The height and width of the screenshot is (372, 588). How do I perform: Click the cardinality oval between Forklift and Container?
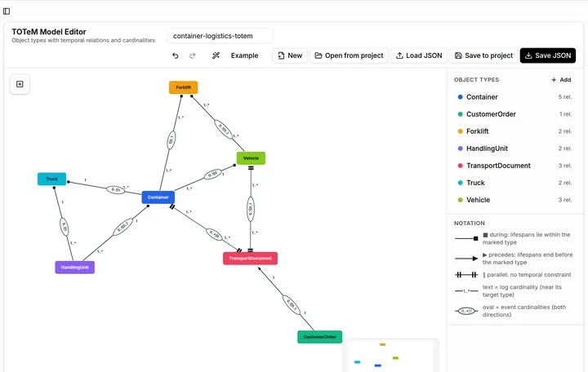tap(171, 140)
